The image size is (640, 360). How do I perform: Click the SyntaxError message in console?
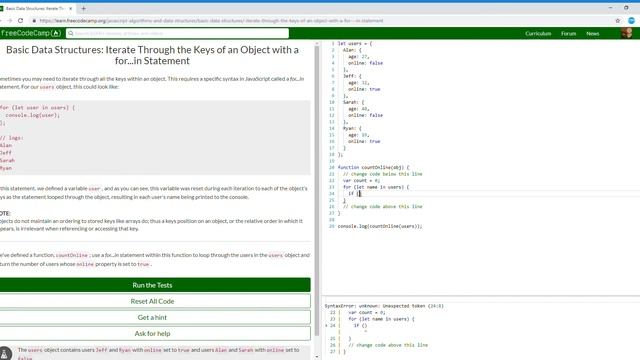(384, 306)
